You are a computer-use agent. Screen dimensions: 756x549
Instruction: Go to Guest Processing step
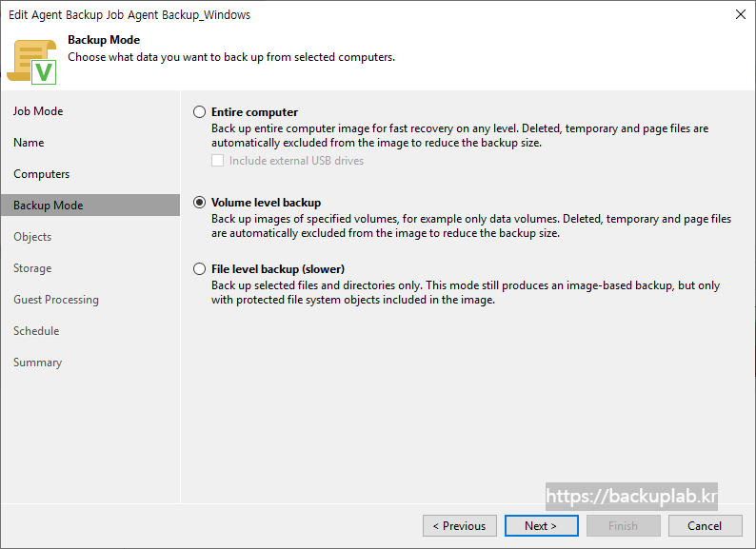(x=56, y=300)
